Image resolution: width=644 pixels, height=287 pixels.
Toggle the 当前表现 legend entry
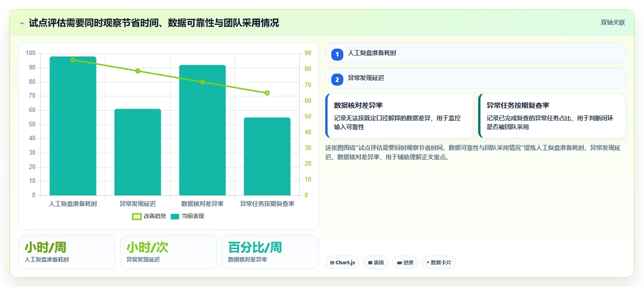188,216
